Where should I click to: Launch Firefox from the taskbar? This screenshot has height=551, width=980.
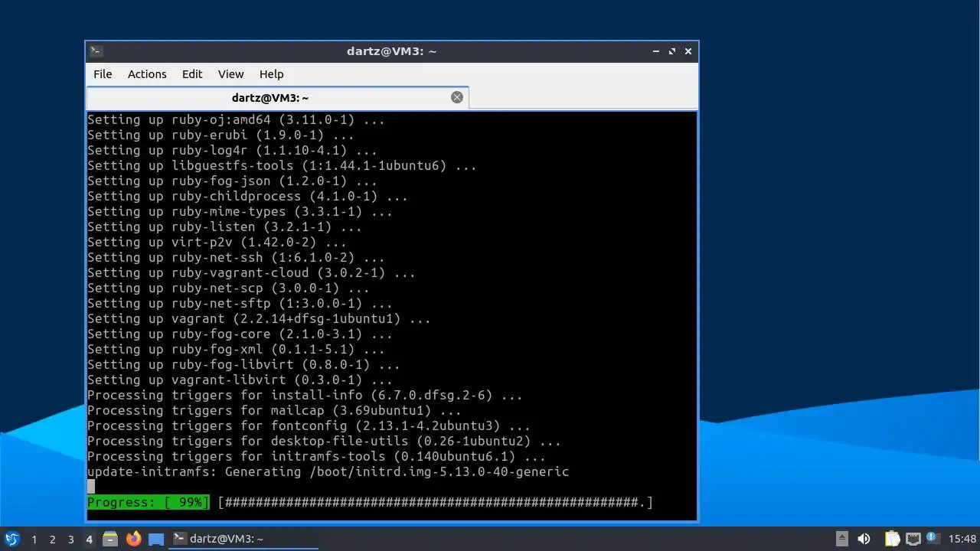[x=133, y=539]
